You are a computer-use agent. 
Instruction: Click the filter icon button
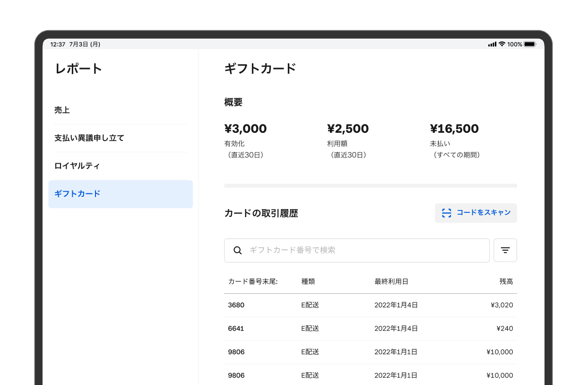505,250
